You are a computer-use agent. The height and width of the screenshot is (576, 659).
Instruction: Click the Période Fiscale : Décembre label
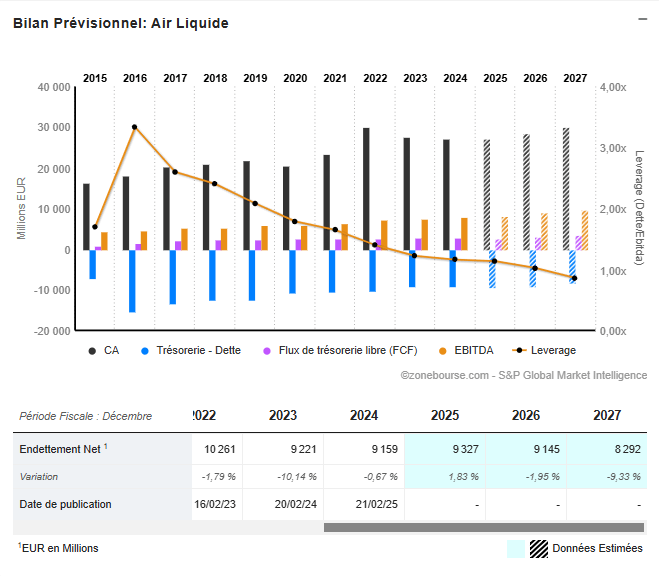click(x=86, y=416)
